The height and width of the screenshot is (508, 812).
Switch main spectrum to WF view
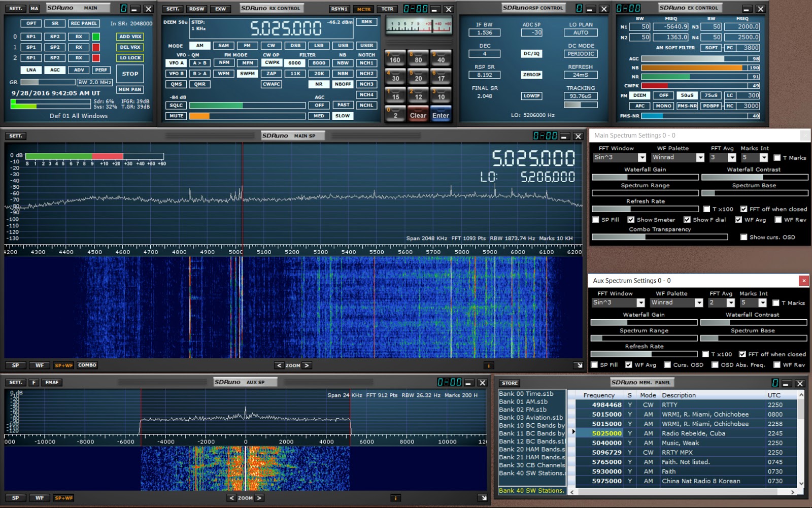[40, 365]
